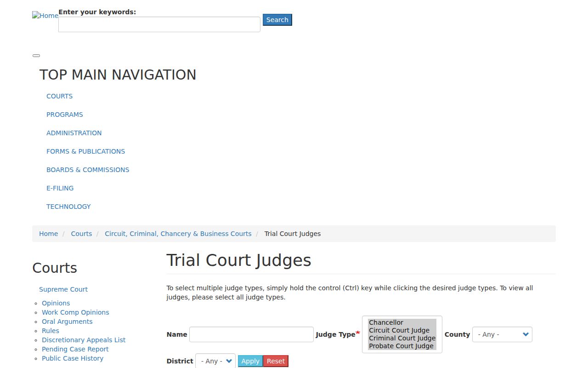588x368 pixels.
Task: Open the County dropdown
Action: tap(502, 334)
